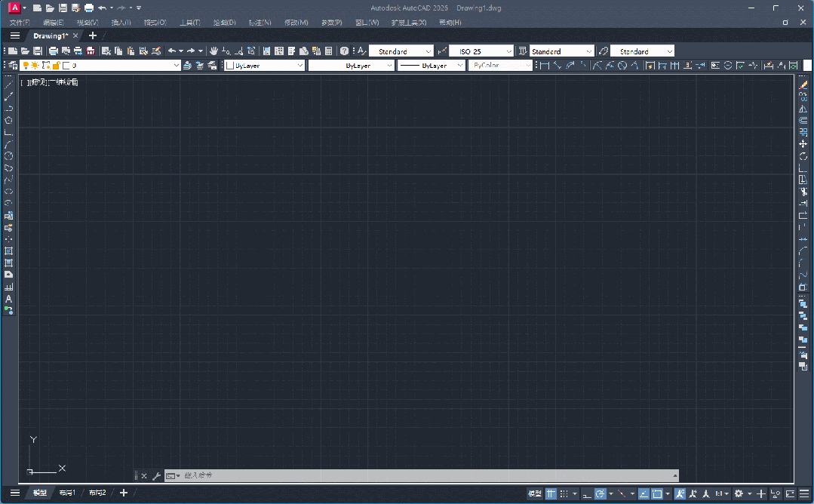Image resolution: width=814 pixels, height=504 pixels.
Task: Switch to the 布局2 layout tab
Action: point(97,493)
